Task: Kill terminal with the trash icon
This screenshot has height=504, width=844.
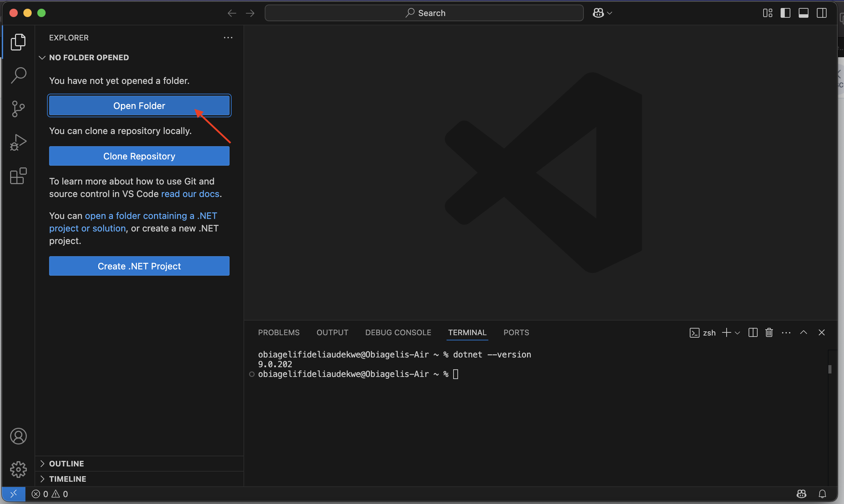Action: click(x=769, y=332)
